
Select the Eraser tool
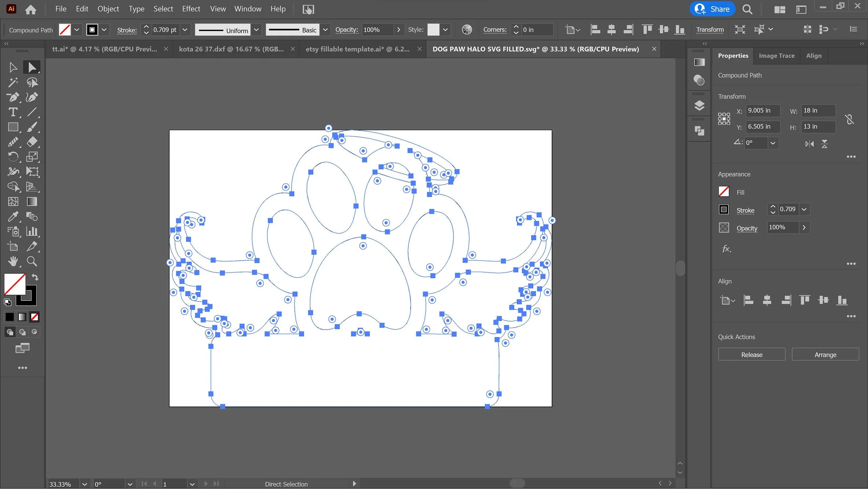(x=32, y=142)
